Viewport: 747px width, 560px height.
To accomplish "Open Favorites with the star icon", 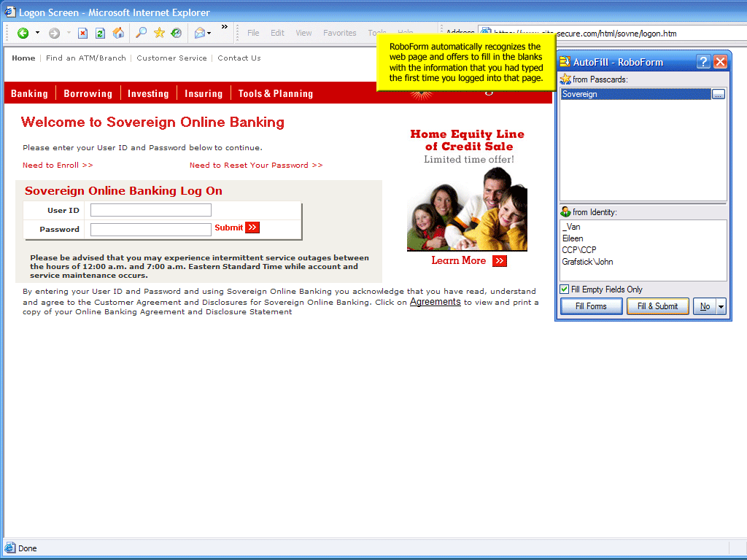I will (159, 33).
